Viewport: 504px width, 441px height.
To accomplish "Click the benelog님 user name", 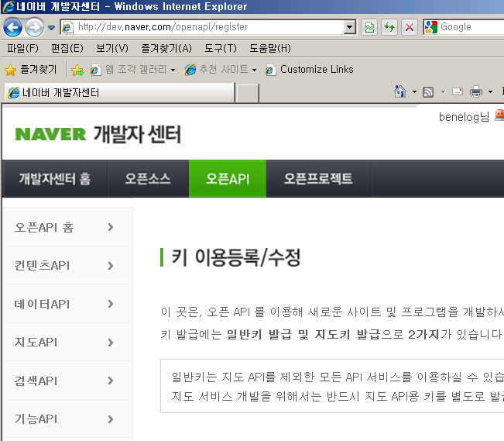I will (x=464, y=117).
